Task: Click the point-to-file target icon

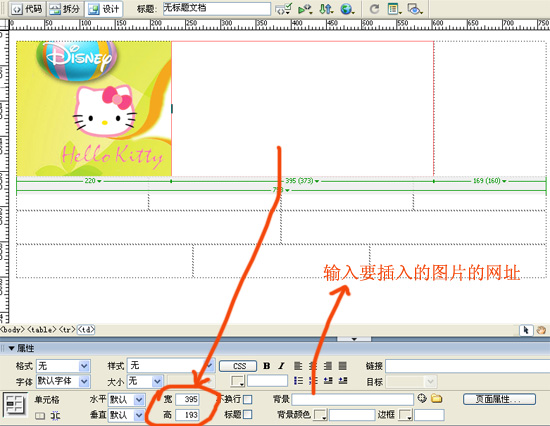Action: [422, 398]
